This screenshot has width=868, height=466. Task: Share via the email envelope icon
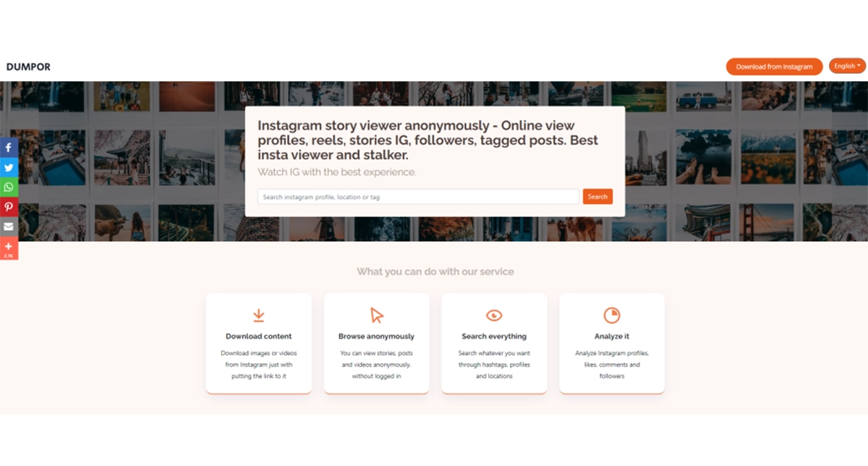pyautogui.click(x=9, y=226)
